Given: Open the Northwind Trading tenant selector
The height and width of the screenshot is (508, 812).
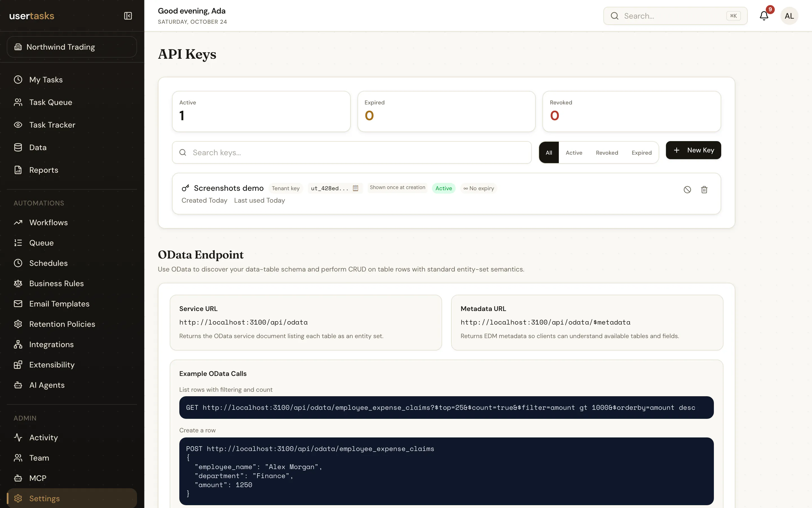Looking at the screenshot, I should (72, 47).
